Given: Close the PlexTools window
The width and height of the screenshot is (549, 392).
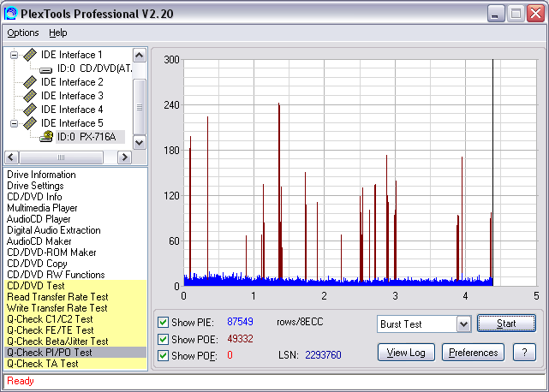Looking at the screenshot, I should tap(535, 14).
